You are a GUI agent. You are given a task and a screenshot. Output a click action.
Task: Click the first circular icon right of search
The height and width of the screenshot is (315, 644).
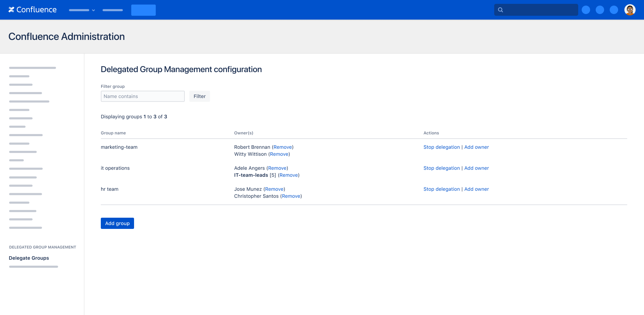coord(586,10)
